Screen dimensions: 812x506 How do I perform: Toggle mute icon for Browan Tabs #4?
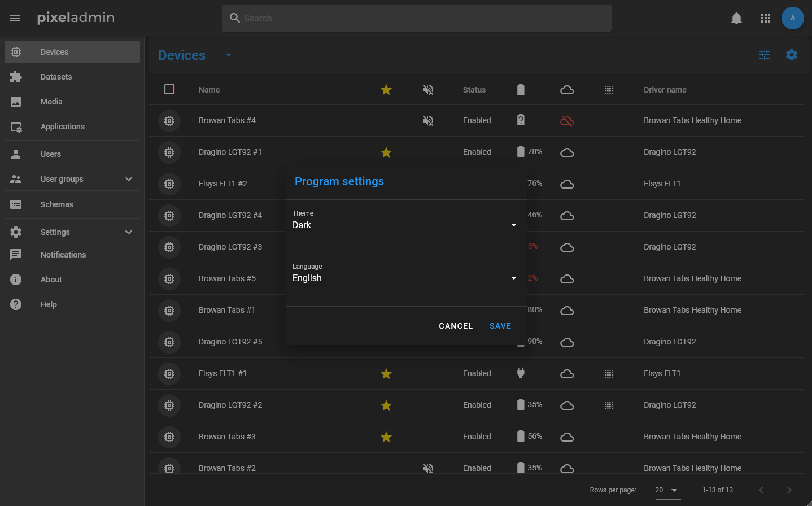(428, 121)
